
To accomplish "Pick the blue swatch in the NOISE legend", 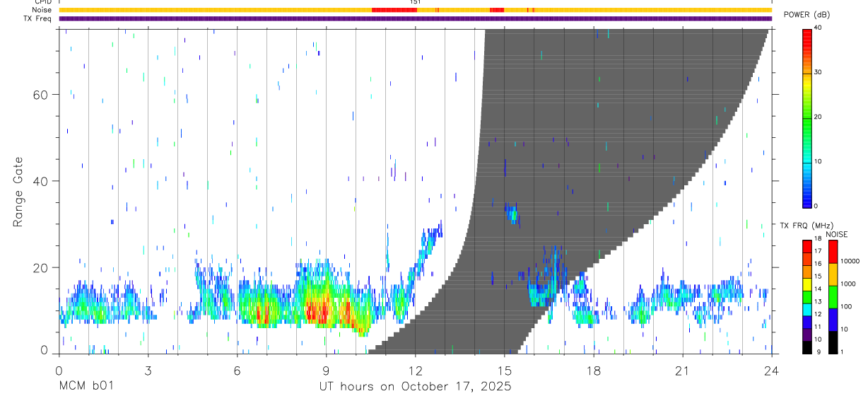I will point(833,320).
